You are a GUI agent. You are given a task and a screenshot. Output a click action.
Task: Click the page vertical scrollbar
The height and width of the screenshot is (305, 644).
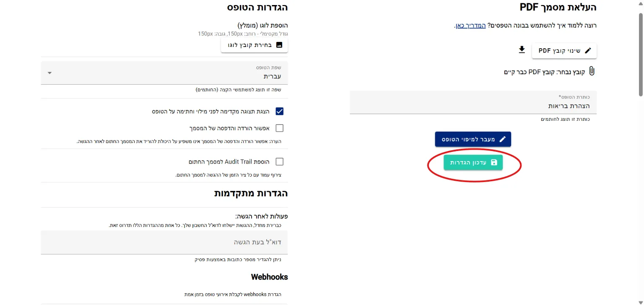[641, 55]
